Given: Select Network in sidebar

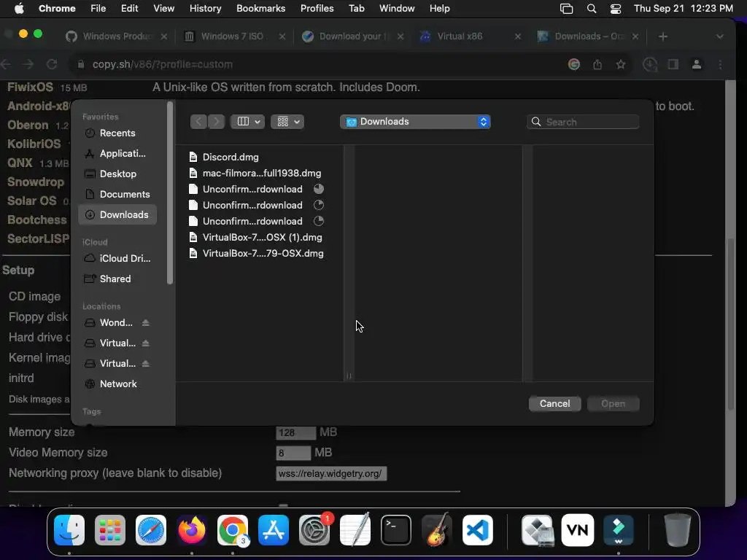Looking at the screenshot, I should [117, 384].
